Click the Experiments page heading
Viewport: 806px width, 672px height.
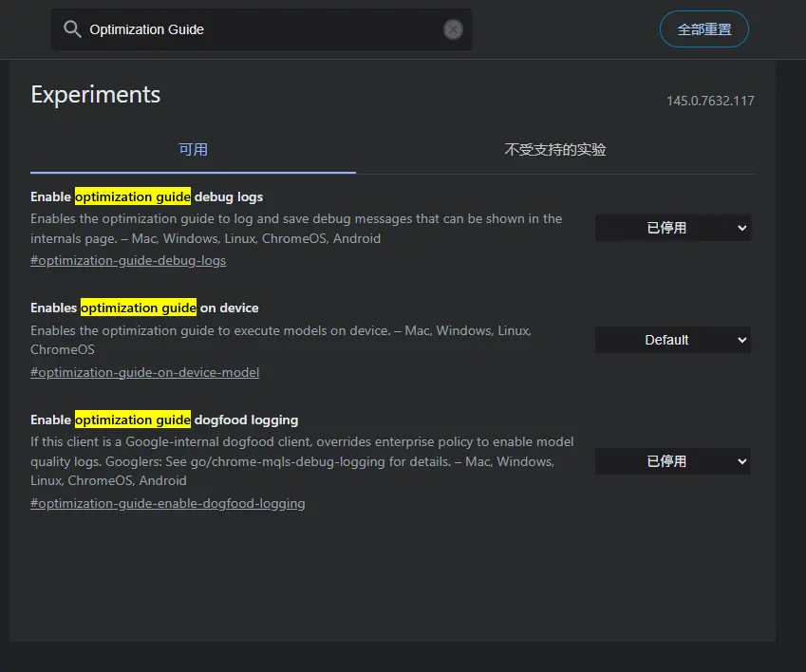tap(95, 94)
